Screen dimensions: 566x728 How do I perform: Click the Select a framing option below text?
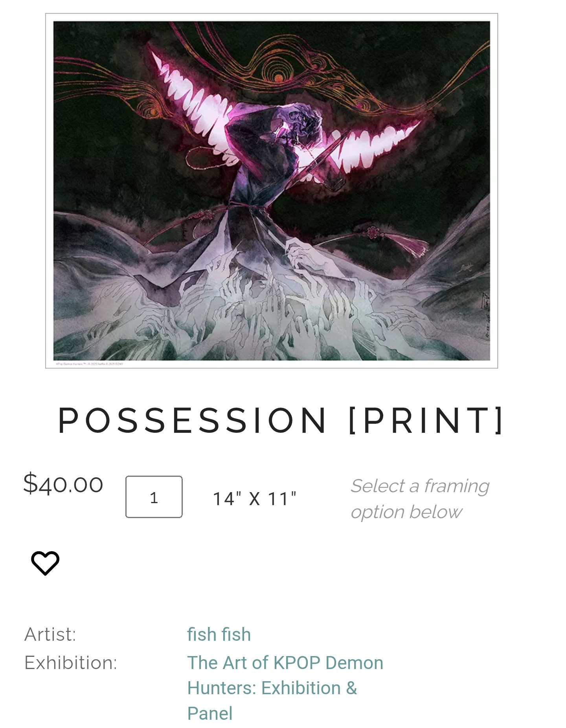click(x=420, y=499)
